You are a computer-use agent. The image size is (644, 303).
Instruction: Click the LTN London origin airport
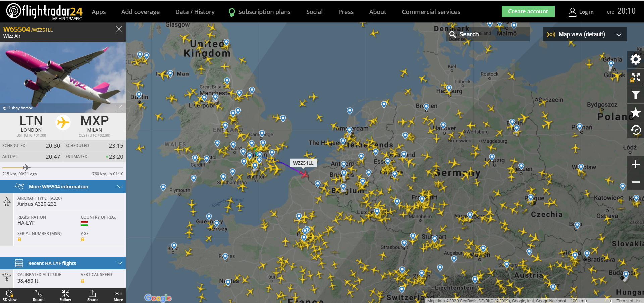pos(31,126)
